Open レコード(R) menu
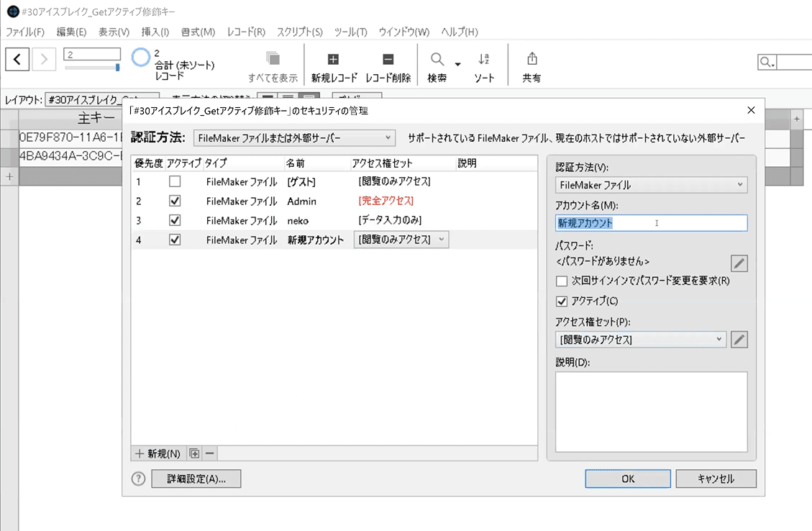Image resolution: width=812 pixels, height=531 pixels. pos(246,32)
